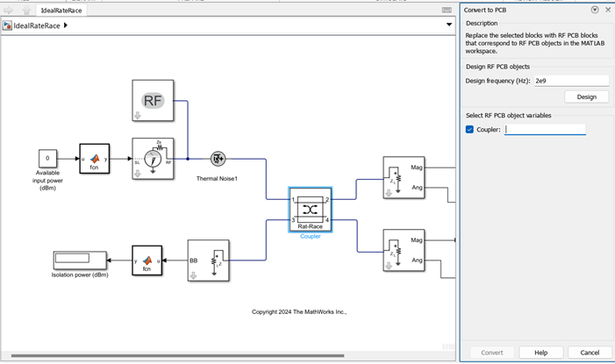
Task: Uncheck the Coupler checkbox
Action: click(x=469, y=130)
